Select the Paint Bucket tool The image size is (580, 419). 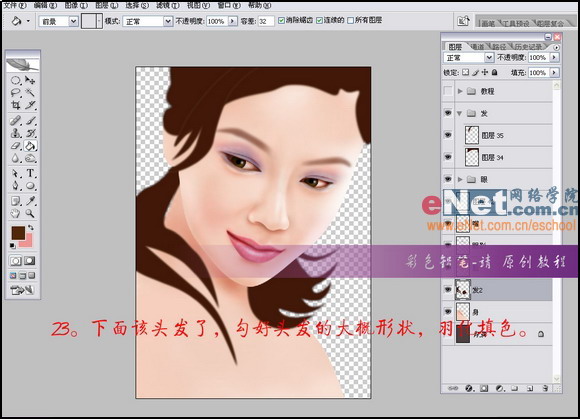pyautogui.click(x=30, y=146)
